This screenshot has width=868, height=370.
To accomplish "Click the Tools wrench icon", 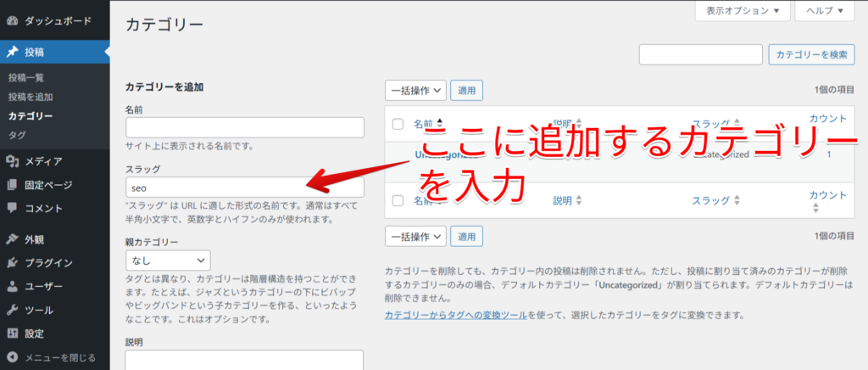I will (13, 310).
